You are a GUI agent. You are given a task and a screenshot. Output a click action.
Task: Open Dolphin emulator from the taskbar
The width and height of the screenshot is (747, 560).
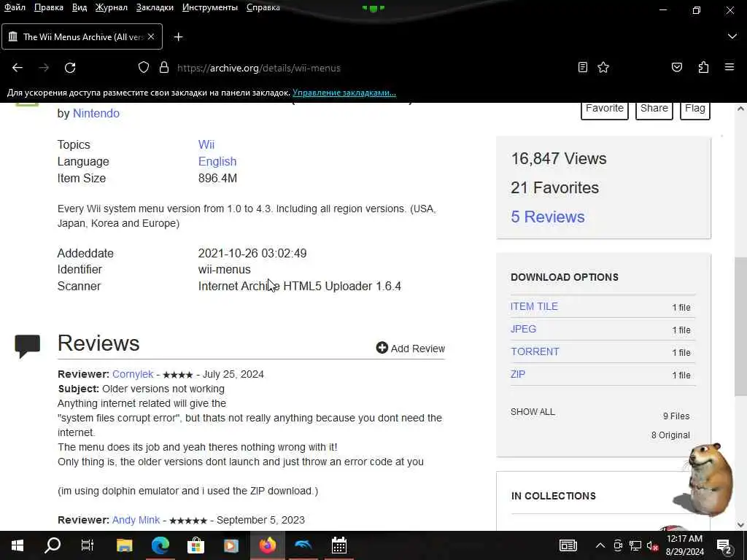(x=303, y=545)
